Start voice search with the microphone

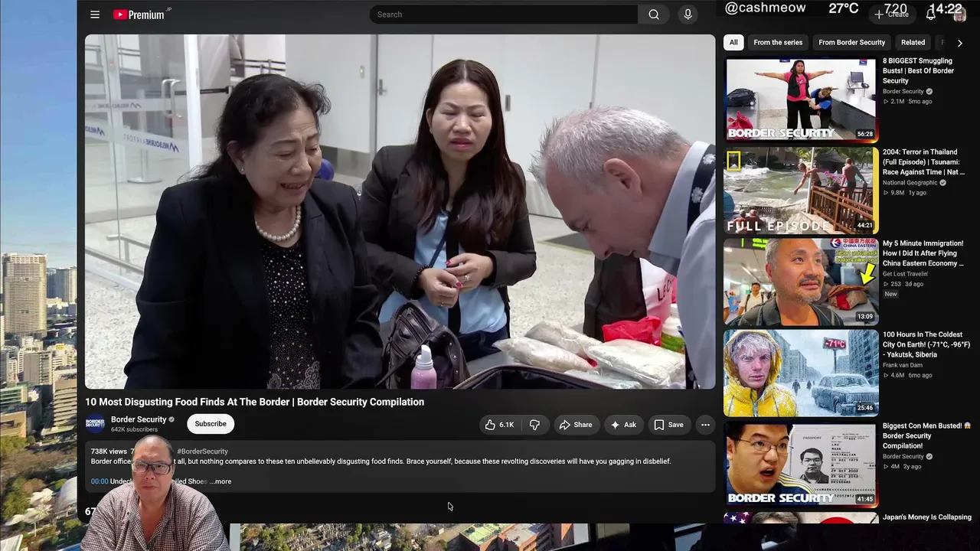688,15
